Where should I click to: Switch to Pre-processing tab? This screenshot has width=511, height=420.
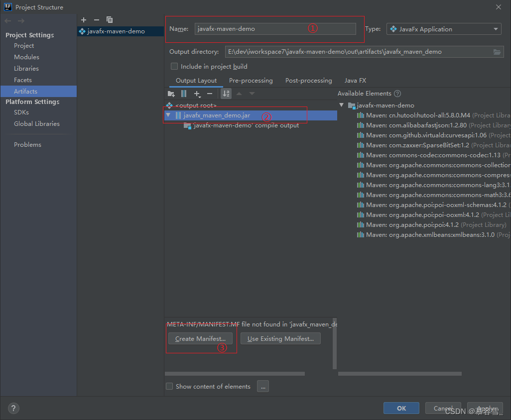(x=251, y=81)
